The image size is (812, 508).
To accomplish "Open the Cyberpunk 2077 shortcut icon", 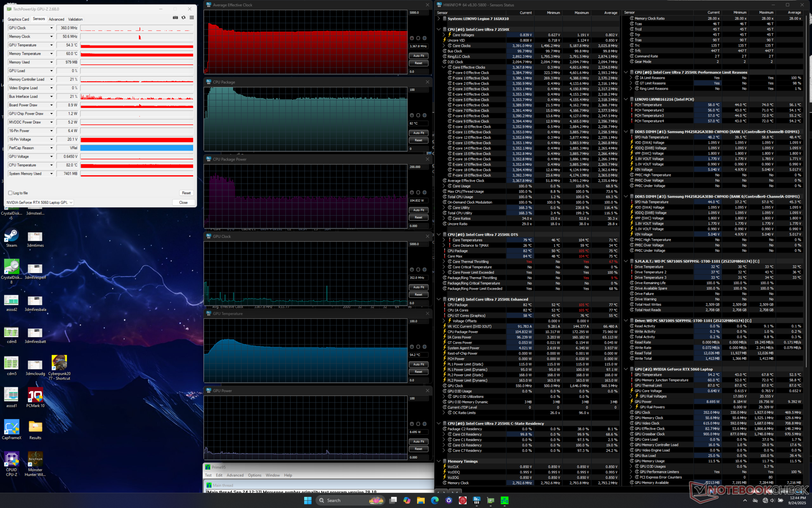I will point(59,363).
